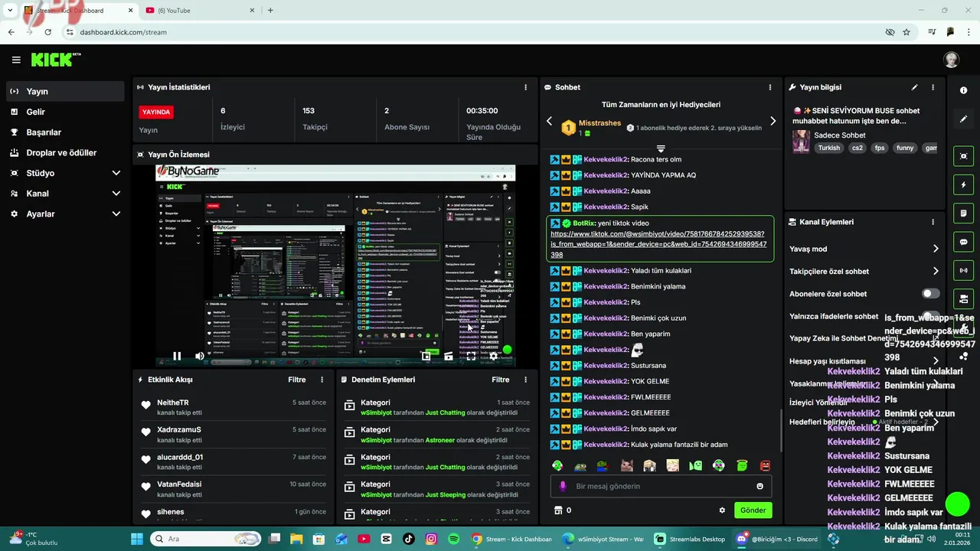Click NeitheTR in activity feed
980x551 pixels.
click(x=173, y=403)
